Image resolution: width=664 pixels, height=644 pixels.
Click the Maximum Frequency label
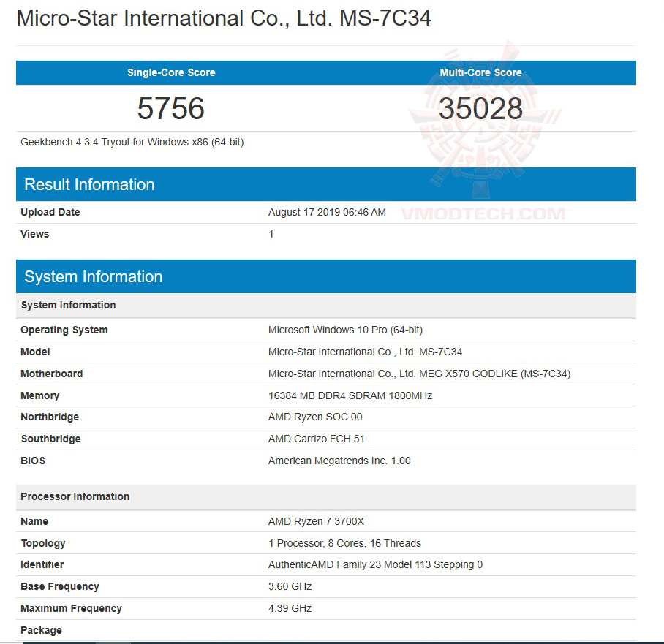(71, 608)
